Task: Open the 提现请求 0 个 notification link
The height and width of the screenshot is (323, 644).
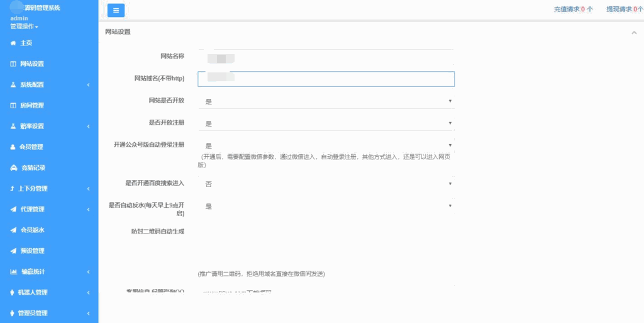Action: (x=625, y=9)
